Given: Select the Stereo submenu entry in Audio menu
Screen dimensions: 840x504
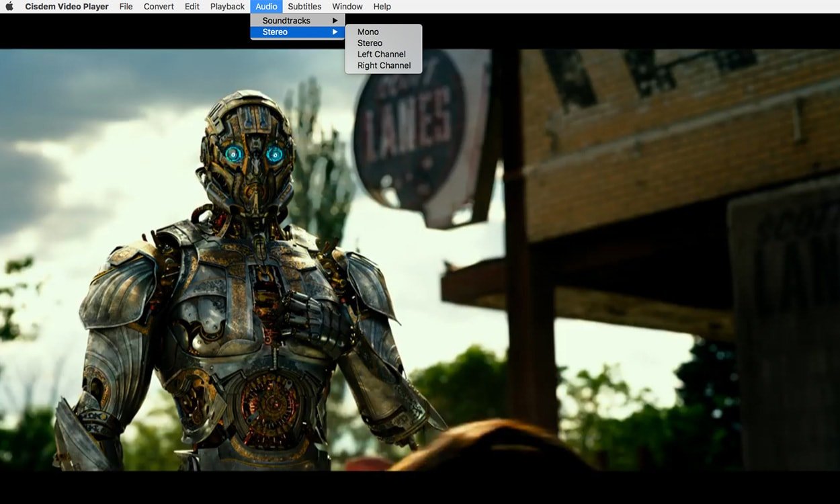Looking at the screenshot, I should pos(298,32).
